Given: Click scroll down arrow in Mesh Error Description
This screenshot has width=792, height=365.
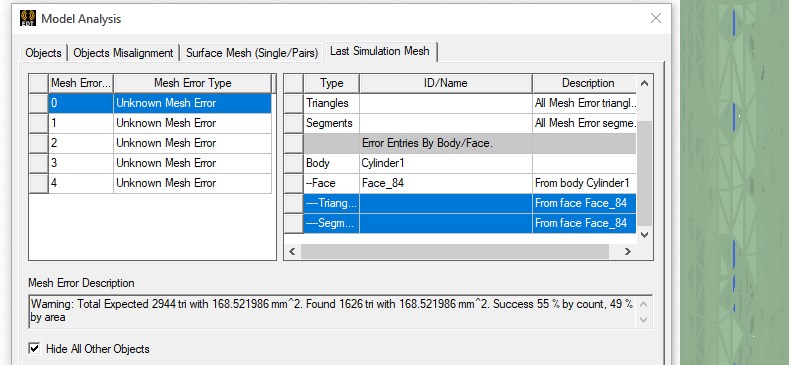Looking at the screenshot, I should pos(643,320).
